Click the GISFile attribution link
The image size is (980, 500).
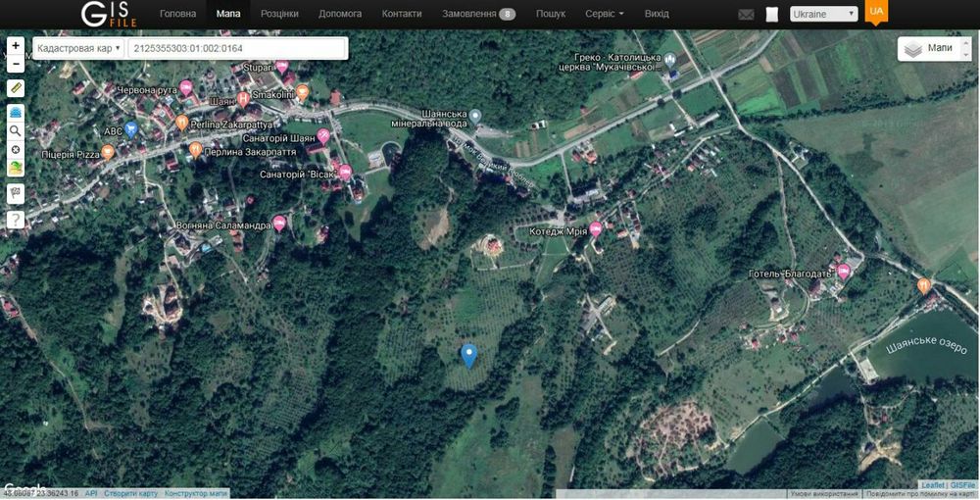[963, 485]
